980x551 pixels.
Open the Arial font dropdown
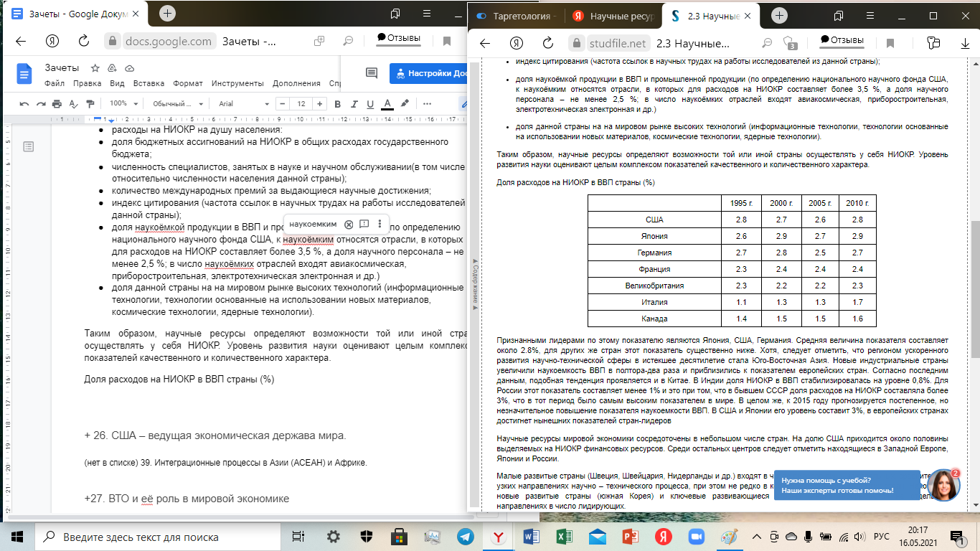[242, 103]
